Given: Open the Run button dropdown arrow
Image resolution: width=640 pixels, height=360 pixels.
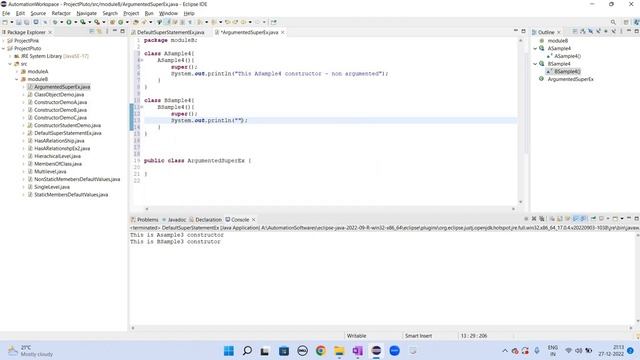Looking at the screenshot, I should [76, 22].
